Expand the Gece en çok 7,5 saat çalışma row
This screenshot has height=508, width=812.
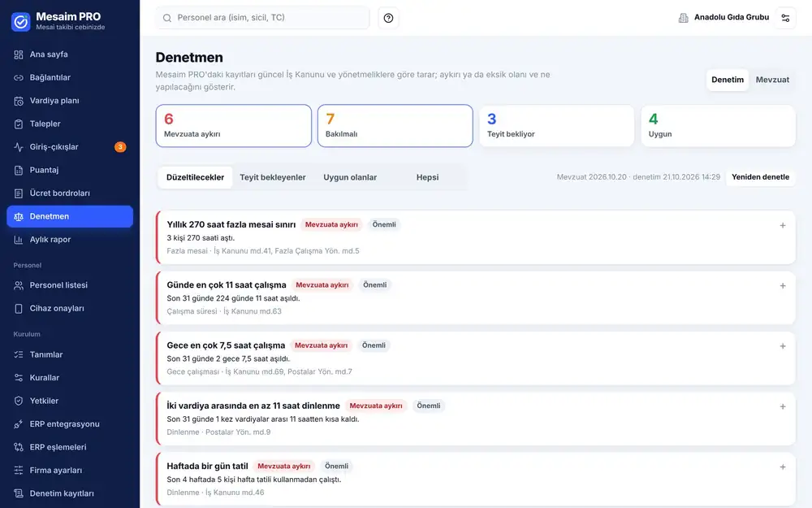[783, 346]
